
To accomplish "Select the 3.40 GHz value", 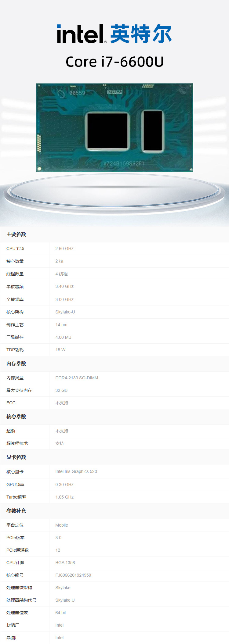I will pyautogui.click(x=64, y=286).
